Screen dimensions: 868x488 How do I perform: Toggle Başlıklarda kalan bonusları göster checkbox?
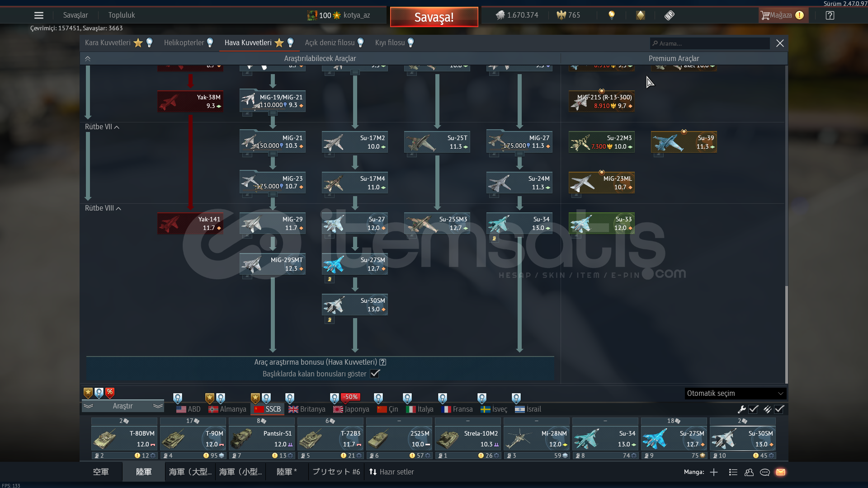point(375,374)
